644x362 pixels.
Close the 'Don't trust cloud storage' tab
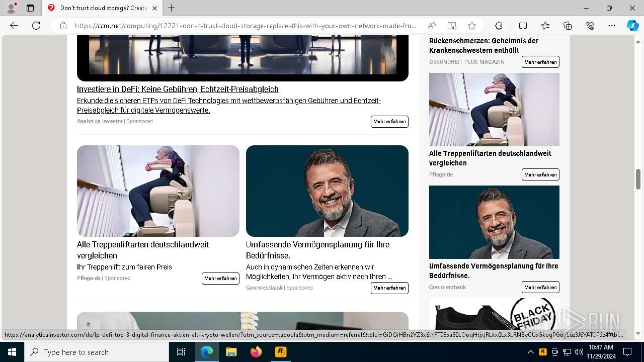155,8
